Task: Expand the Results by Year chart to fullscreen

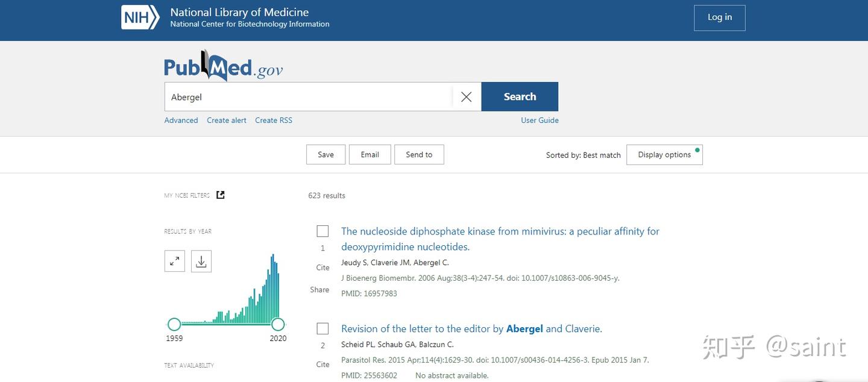Action: coord(174,261)
